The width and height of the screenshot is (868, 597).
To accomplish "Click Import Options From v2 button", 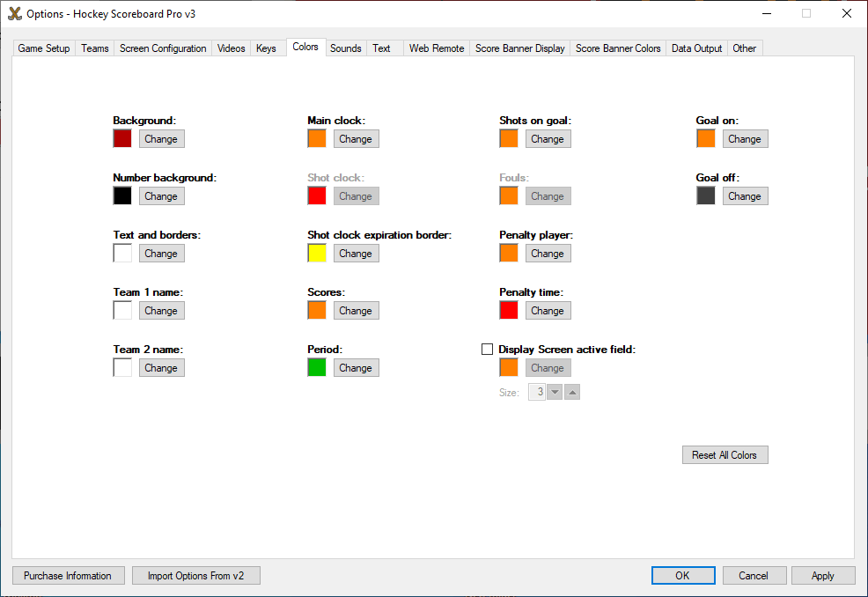I will (x=196, y=576).
